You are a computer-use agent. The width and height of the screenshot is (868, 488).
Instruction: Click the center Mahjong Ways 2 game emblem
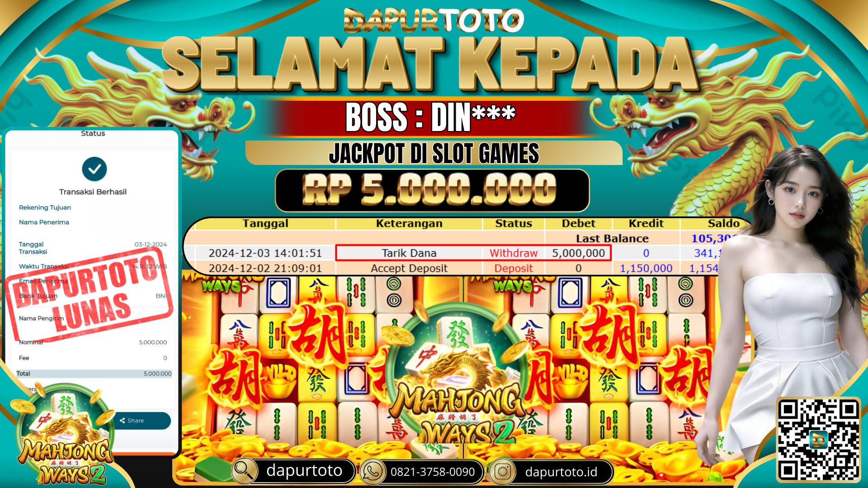point(457,382)
